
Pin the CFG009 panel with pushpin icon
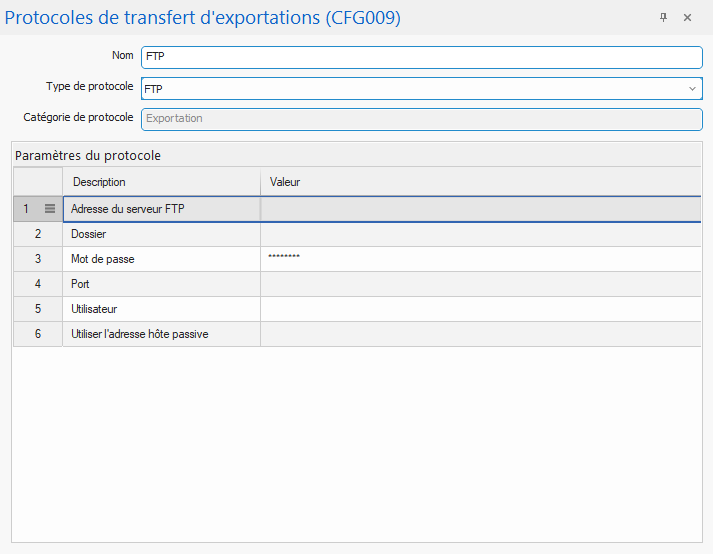663,18
